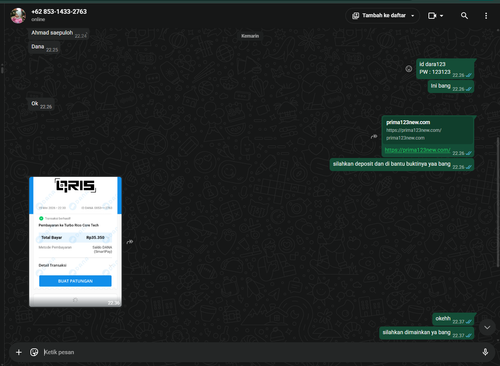Select the Dana message bubble

(45, 48)
